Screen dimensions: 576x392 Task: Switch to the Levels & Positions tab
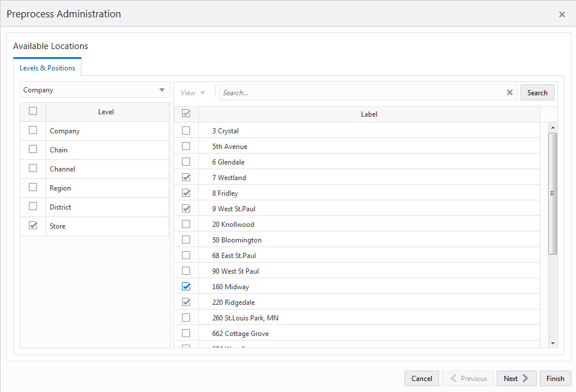point(47,68)
